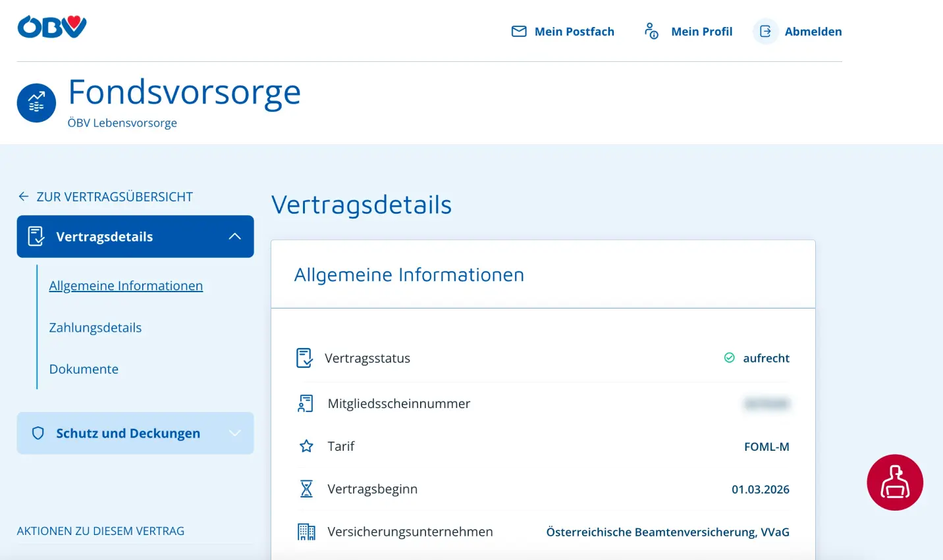Click the Mitgliedsscheinnummer card icon
This screenshot has height=560, width=943.
pos(305,403)
